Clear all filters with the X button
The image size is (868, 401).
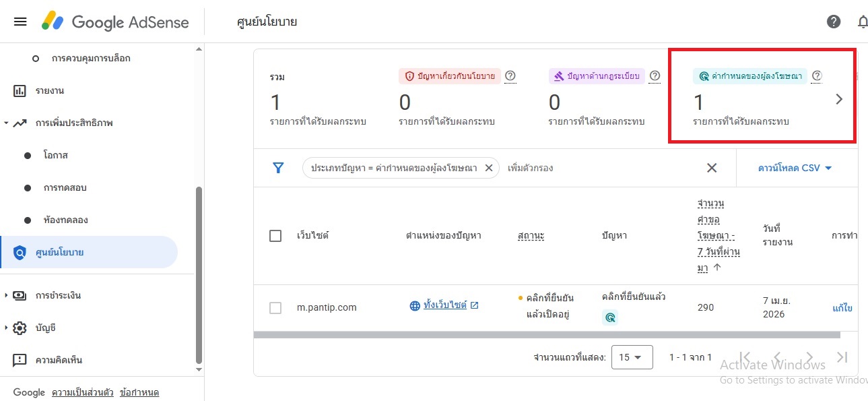click(x=712, y=168)
